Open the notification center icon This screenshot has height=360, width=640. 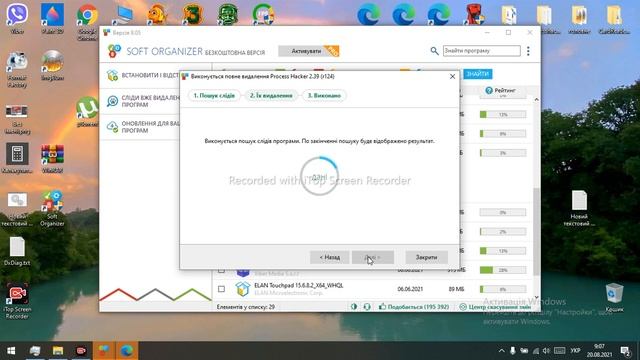[x=625, y=351]
